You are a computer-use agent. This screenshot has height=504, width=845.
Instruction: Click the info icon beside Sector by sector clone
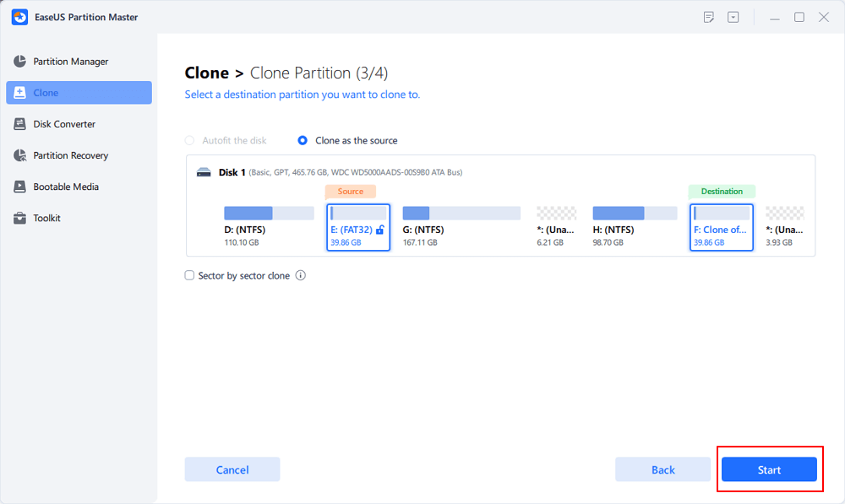(x=301, y=275)
